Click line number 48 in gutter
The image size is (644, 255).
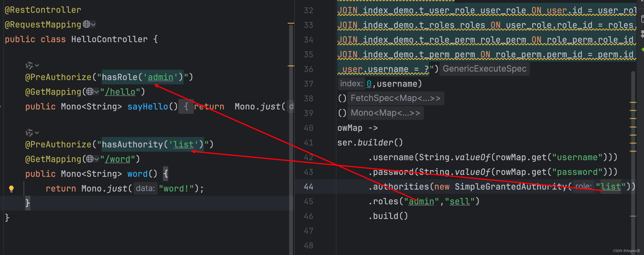point(309,246)
